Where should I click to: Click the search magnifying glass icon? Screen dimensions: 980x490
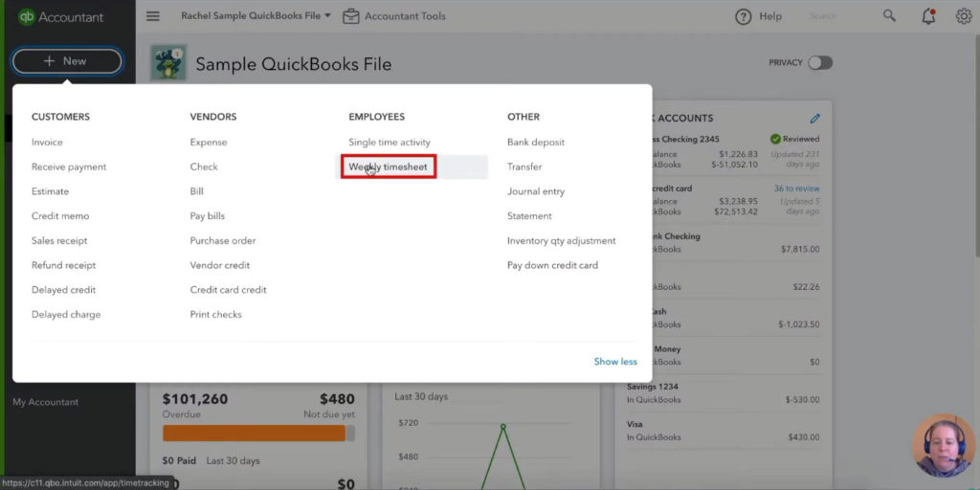point(890,16)
